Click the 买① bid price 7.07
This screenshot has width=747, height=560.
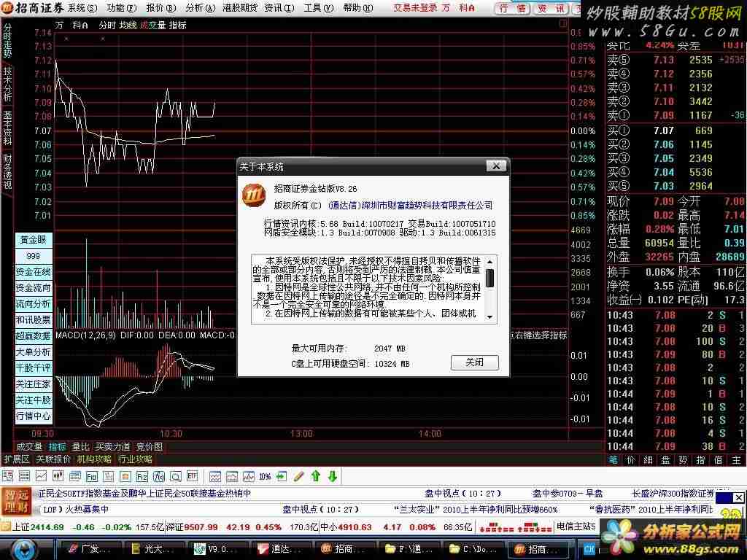pos(664,131)
